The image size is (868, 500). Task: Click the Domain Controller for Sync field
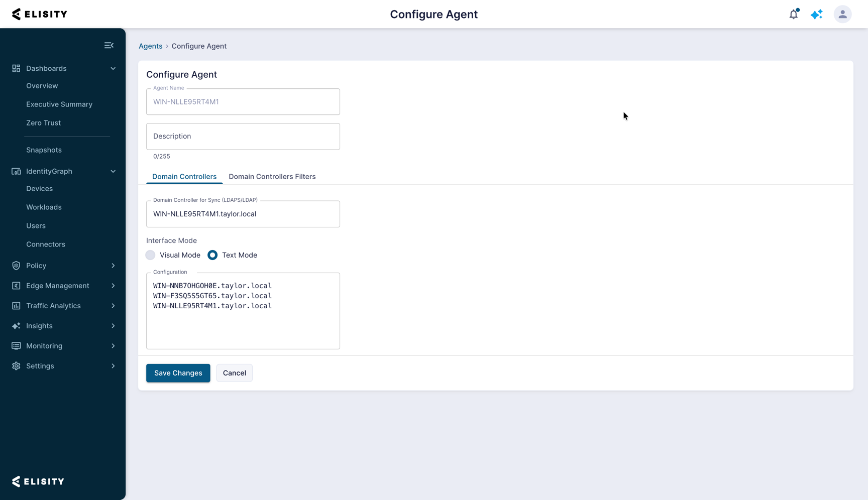(243, 214)
